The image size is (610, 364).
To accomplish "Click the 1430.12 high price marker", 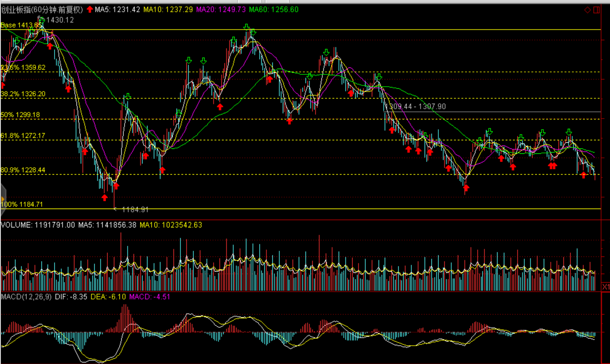I will 60,20.
